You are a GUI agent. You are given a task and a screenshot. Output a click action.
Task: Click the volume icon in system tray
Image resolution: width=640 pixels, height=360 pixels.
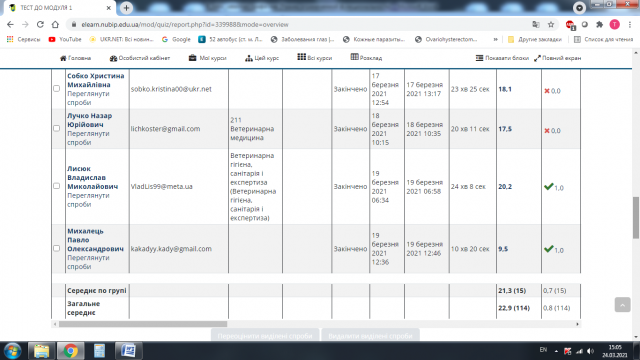point(590,351)
